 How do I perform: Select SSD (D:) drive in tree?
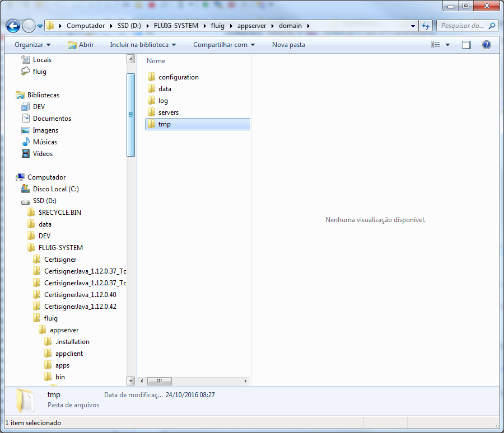pyautogui.click(x=44, y=201)
